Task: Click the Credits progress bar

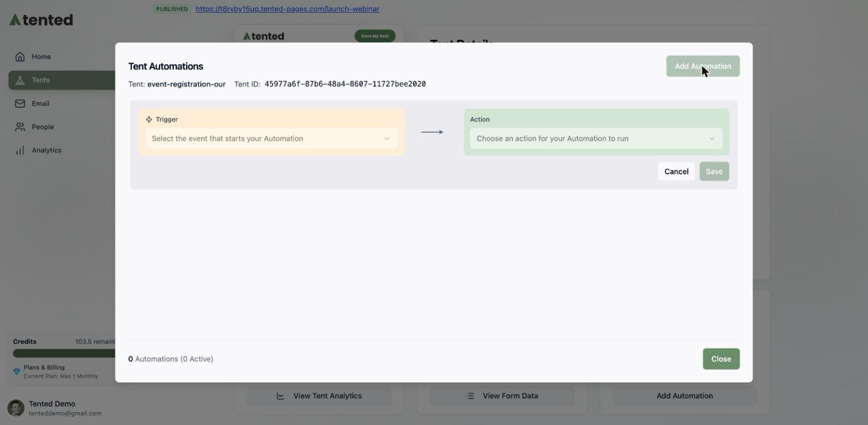Action: click(64, 353)
